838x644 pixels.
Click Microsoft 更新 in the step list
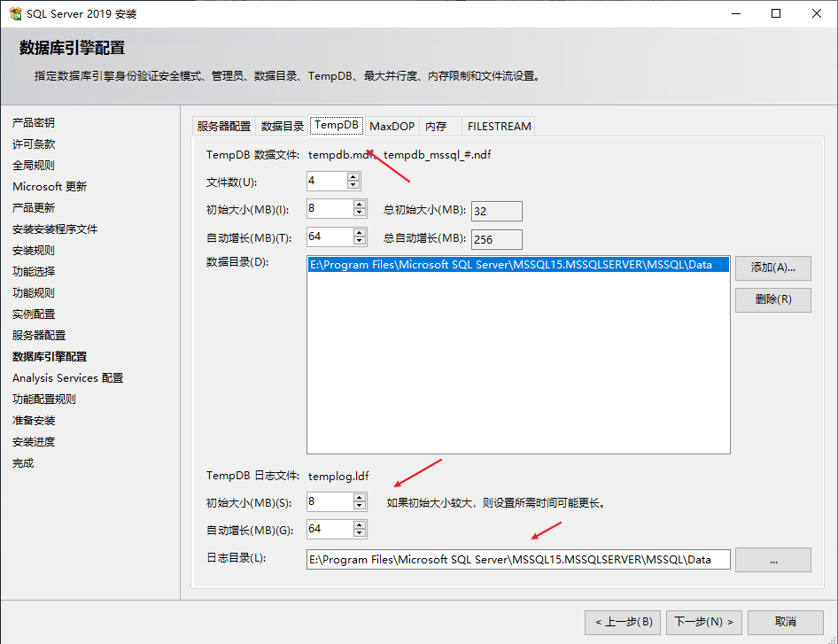(x=50, y=187)
